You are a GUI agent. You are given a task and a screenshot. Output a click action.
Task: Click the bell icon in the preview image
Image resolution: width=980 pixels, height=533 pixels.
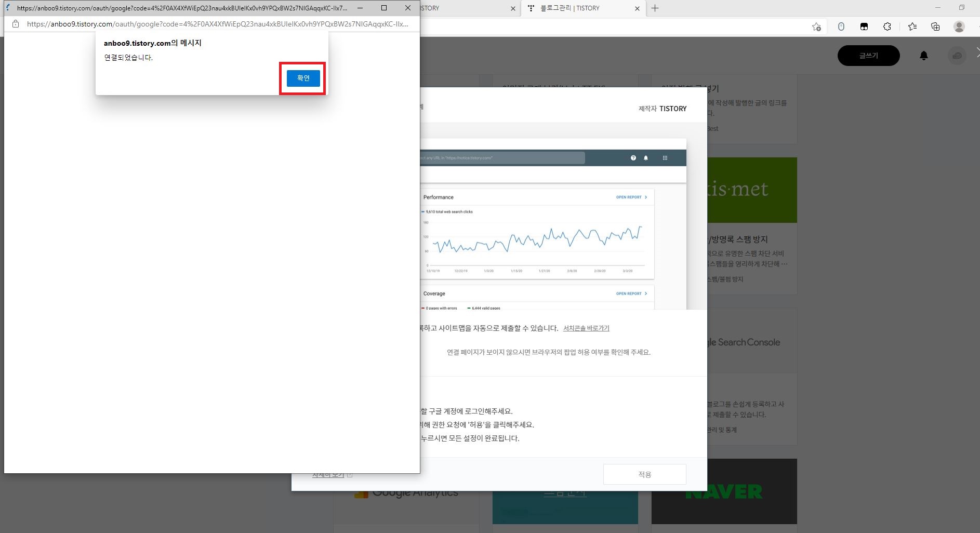[x=646, y=158]
